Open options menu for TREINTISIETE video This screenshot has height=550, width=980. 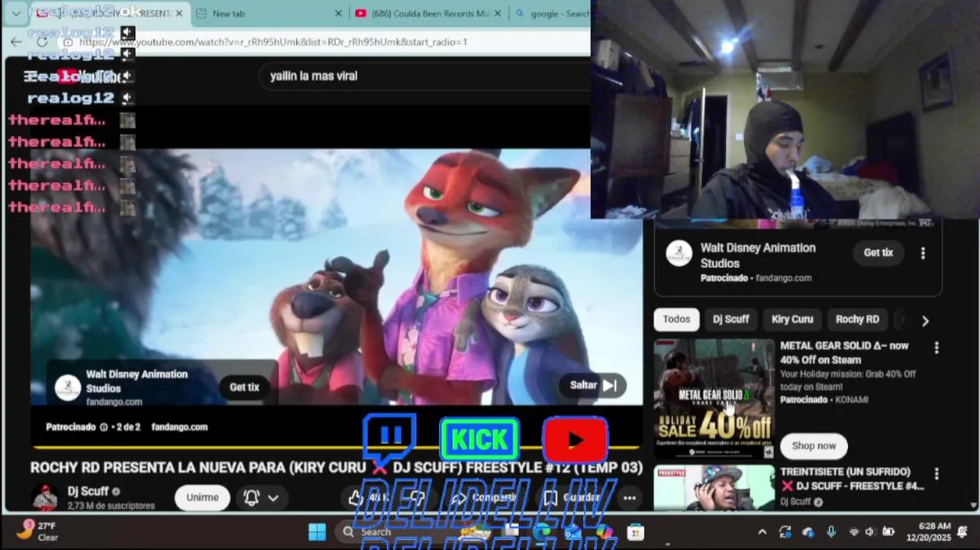936,474
